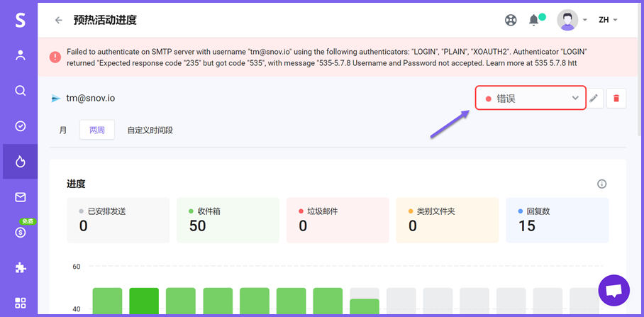This screenshot has width=644, height=317.
Task: Select the 月 period tab
Action: click(x=63, y=130)
